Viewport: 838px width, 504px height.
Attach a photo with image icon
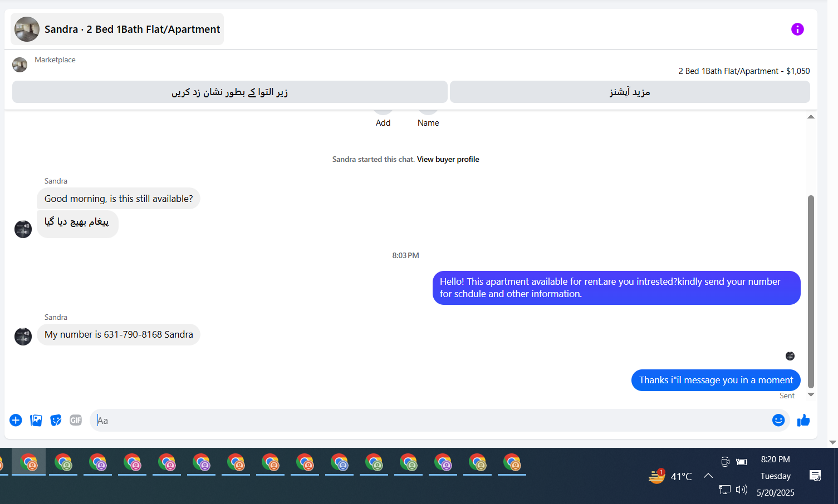coord(36,421)
